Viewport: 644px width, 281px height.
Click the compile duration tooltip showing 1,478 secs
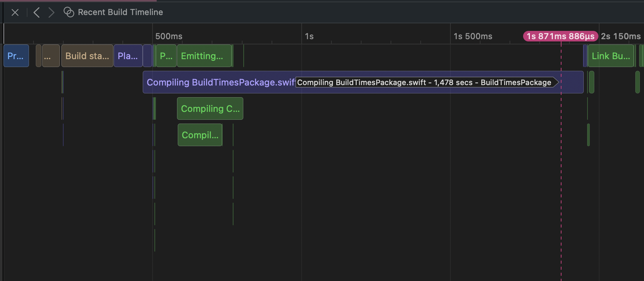(x=424, y=82)
